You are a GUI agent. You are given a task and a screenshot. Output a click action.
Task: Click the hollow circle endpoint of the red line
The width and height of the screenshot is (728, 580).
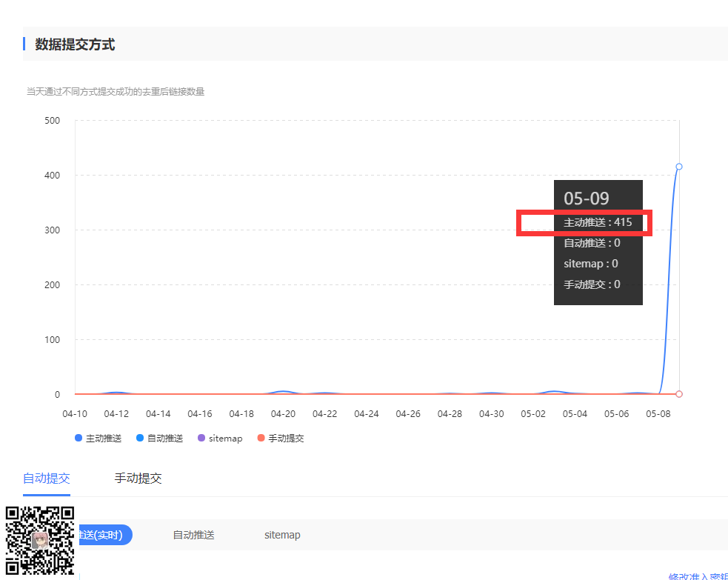click(x=678, y=394)
